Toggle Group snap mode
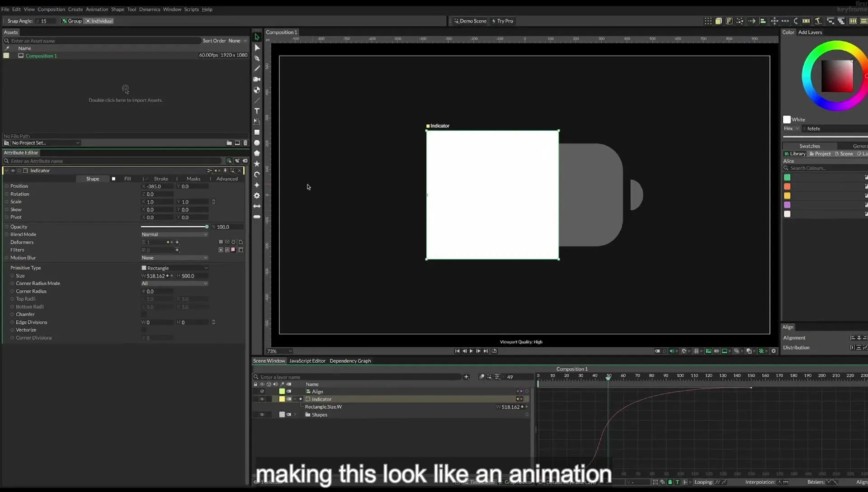 (x=72, y=21)
